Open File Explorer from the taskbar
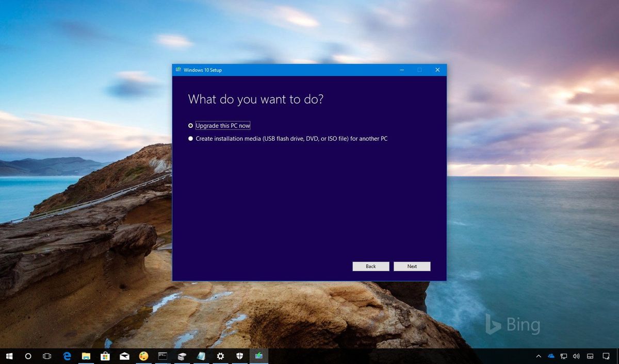Viewport: 619px width, 364px height. click(86, 356)
